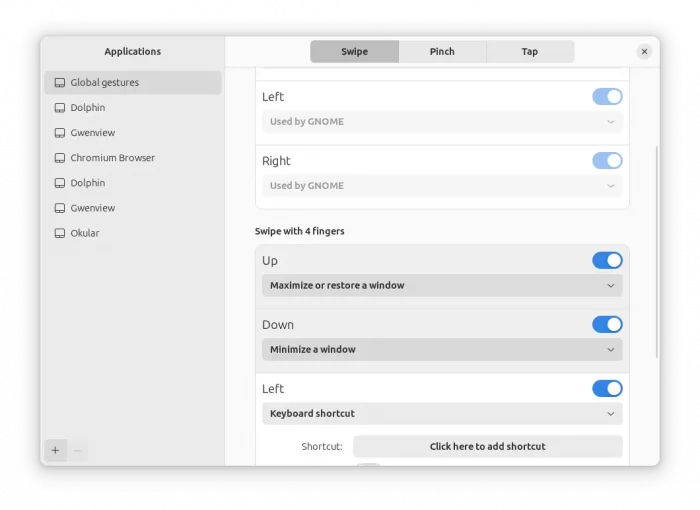This screenshot has height=510, width=700.
Task: Switch to the Pinch tab
Action: [x=442, y=52]
